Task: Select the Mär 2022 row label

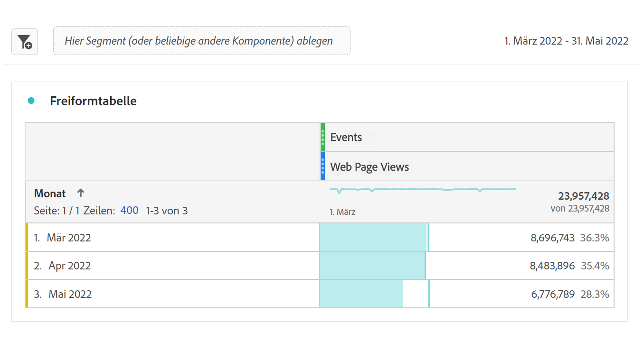Action: 68,237
